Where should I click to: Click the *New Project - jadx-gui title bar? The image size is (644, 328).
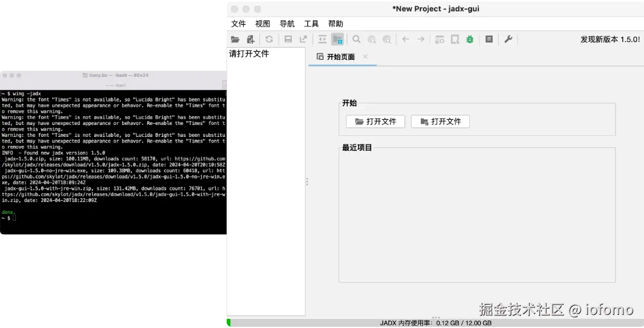(x=436, y=9)
